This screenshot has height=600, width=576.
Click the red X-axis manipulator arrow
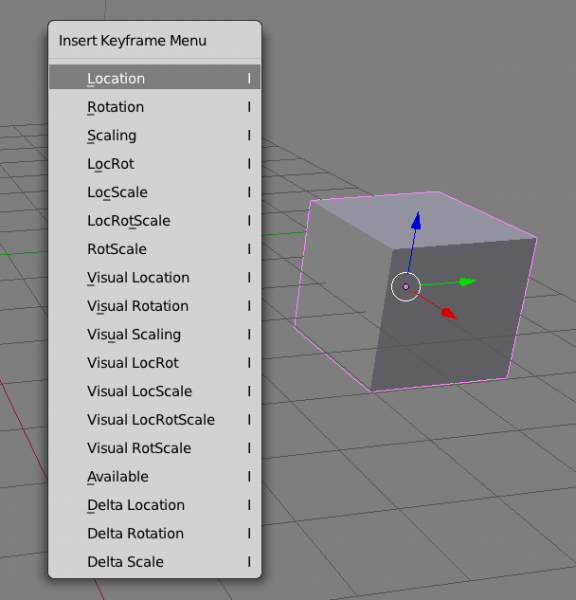click(449, 313)
